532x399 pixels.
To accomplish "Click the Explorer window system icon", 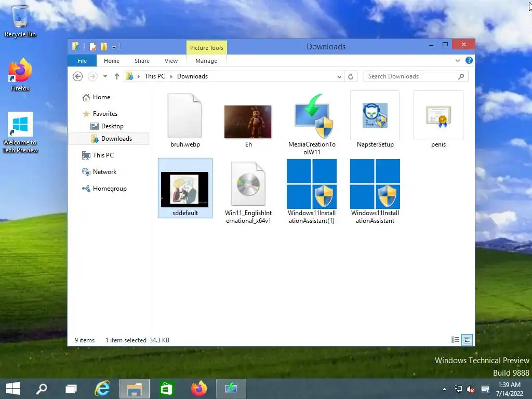I will click(x=76, y=46).
